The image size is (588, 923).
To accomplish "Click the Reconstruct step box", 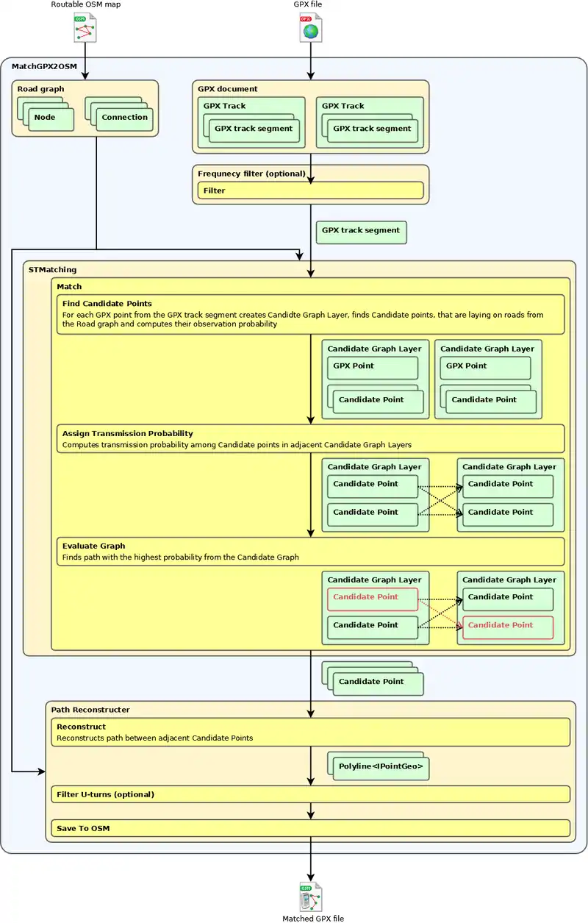I will tap(310, 732).
